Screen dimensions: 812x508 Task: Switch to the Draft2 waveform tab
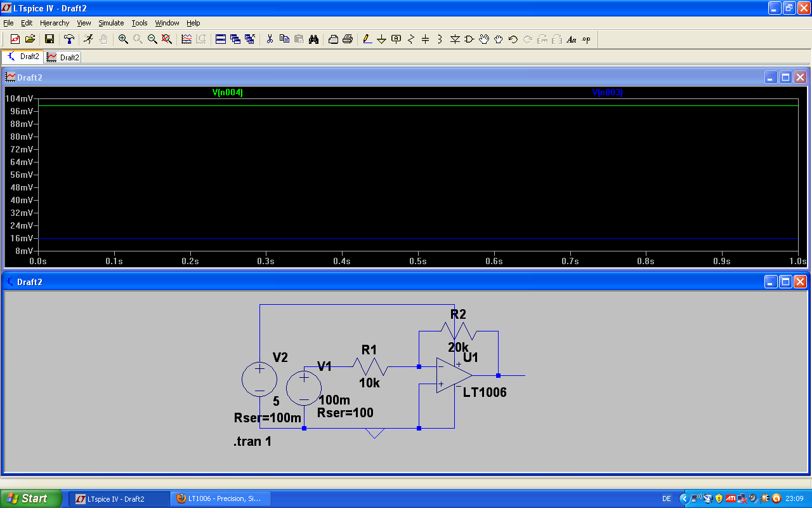coord(63,57)
